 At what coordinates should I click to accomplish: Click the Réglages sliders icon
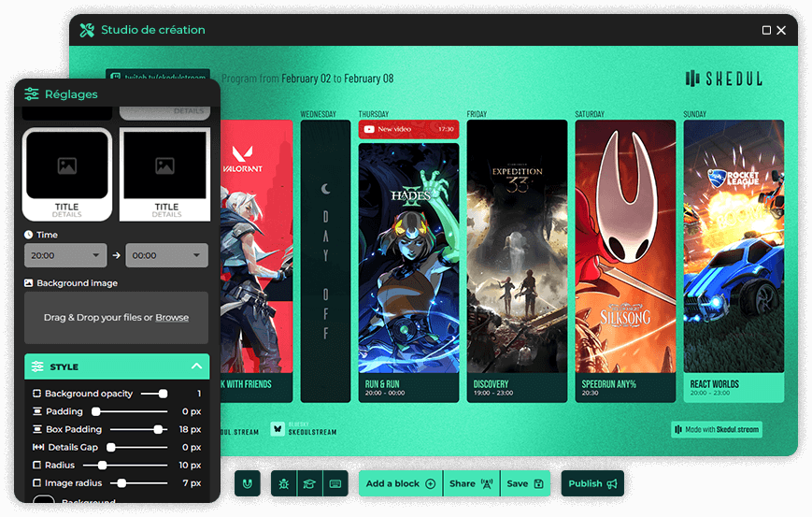click(32, 94)
